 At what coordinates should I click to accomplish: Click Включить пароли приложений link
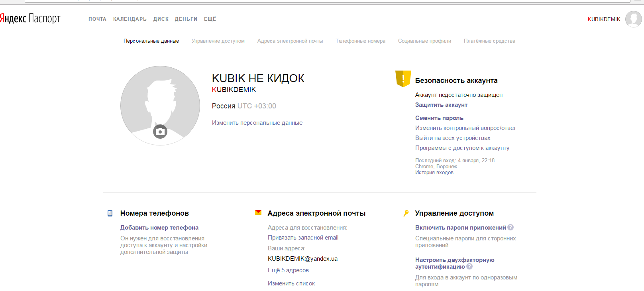(x=461, y=228)
